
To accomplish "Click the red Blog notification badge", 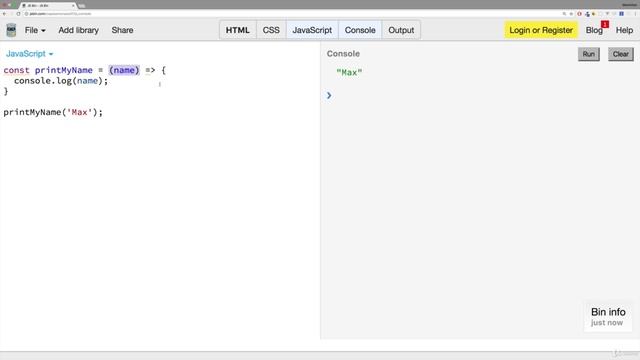I will 605,24.
